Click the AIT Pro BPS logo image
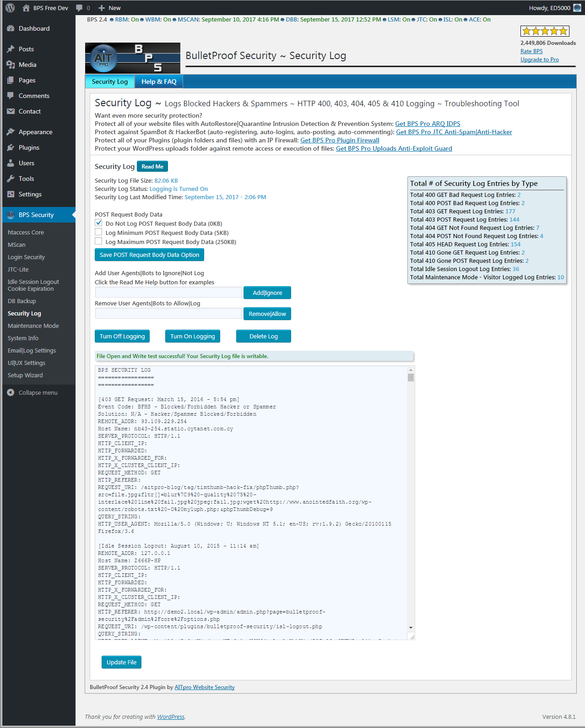 (133, 58)
